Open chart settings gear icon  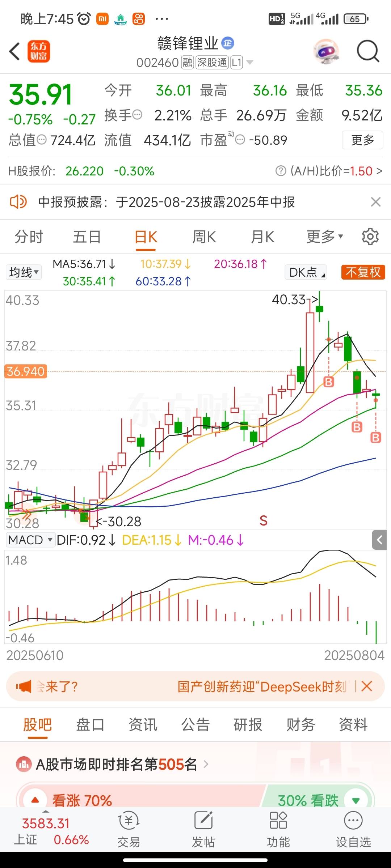tap(370, 237)
